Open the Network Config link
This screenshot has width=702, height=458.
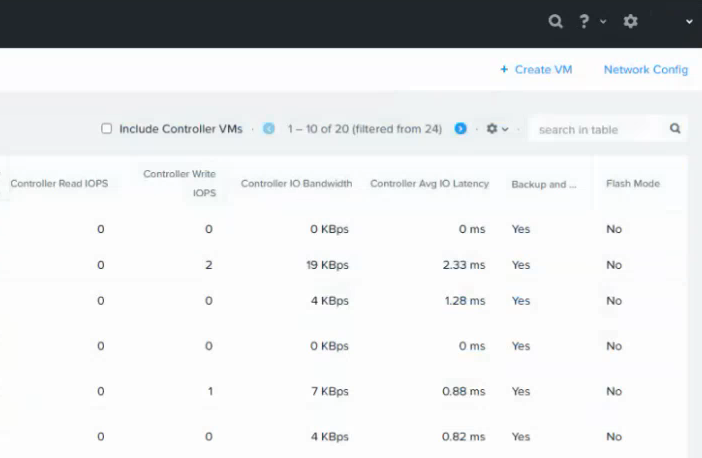[645, 70]
